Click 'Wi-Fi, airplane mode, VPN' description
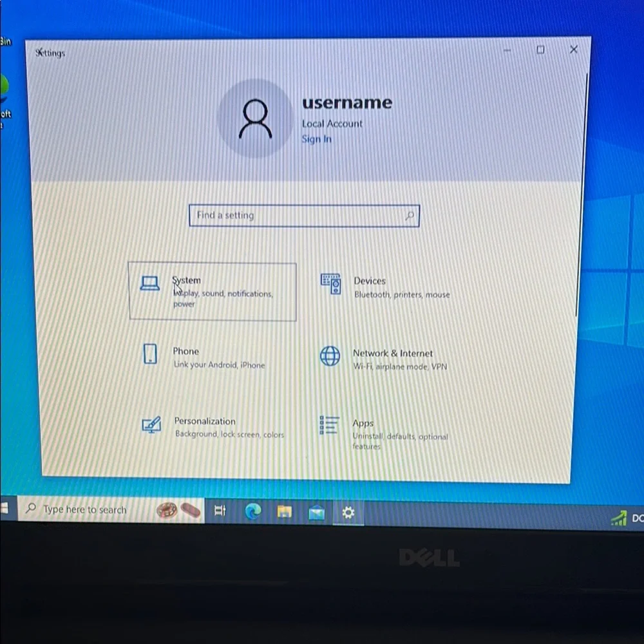This screenshot has height=644, width=644. [400, 366]
